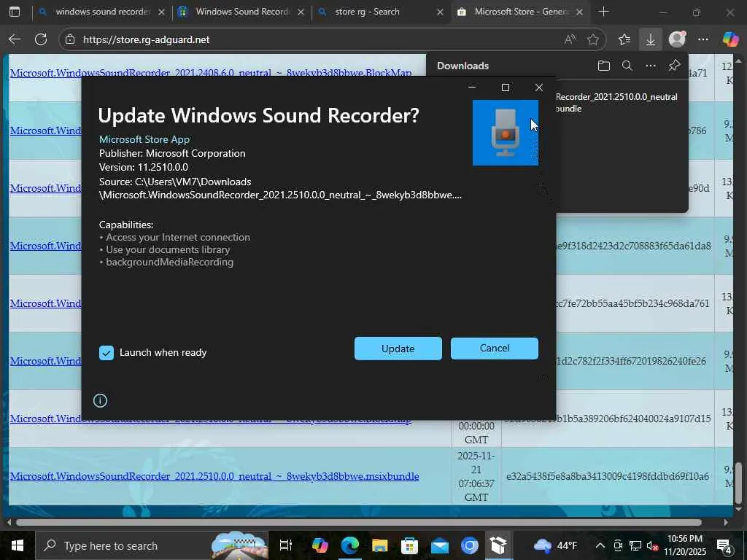Open the weather widget showing 44°F
Screen dimensions: 747x560
click(x=555, y=545)
